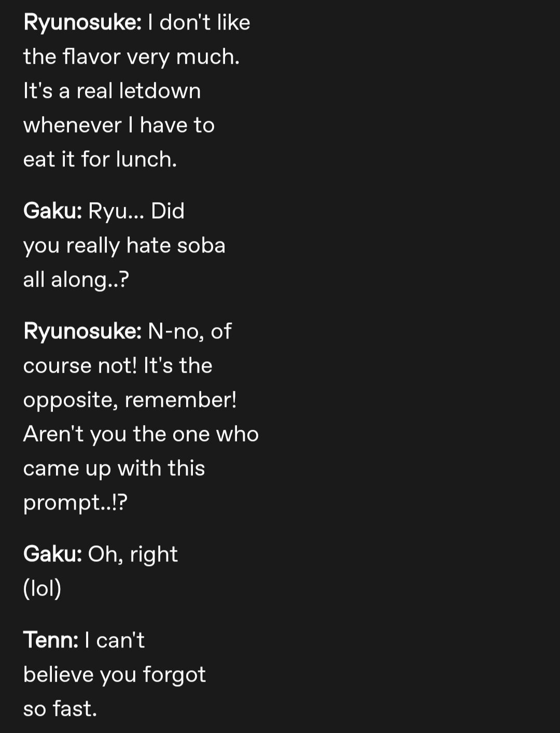The height and width of the screenshot is (733, 560).
Task: Select the line "believe you forgot"
Action: (114, 674)
